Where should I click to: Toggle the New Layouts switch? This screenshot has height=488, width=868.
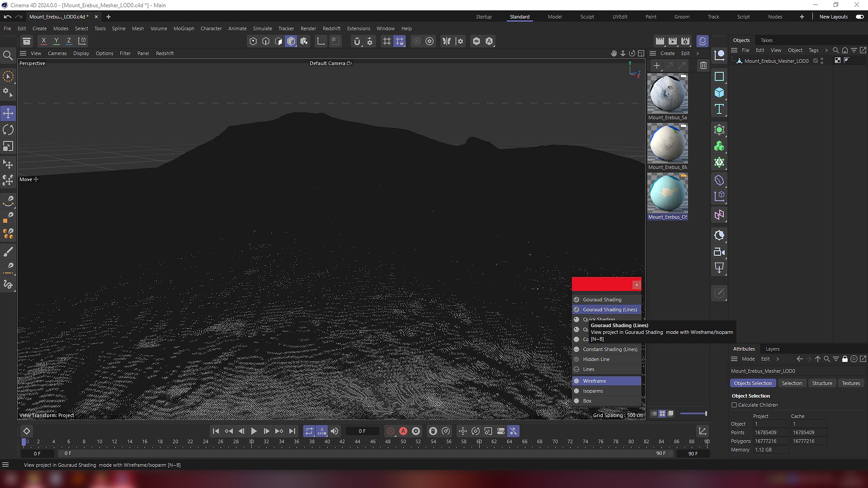(x=860, y=17)
